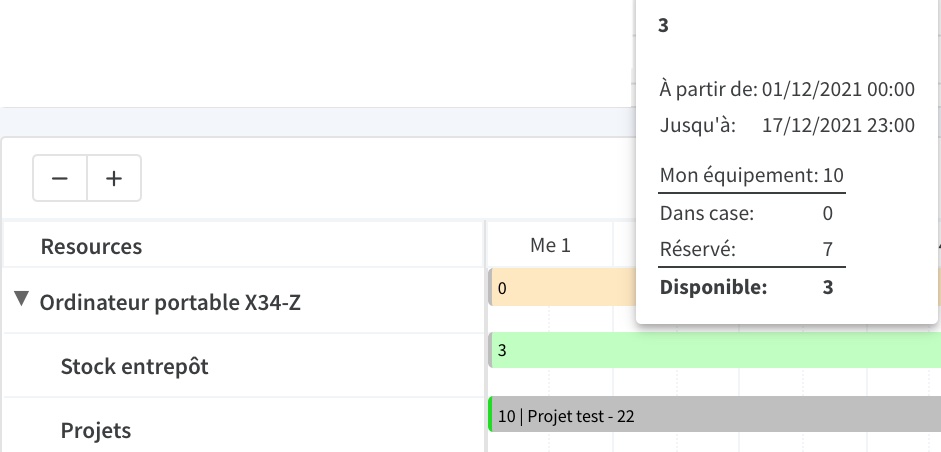Click the Me 1 date header

coord(550,245)
